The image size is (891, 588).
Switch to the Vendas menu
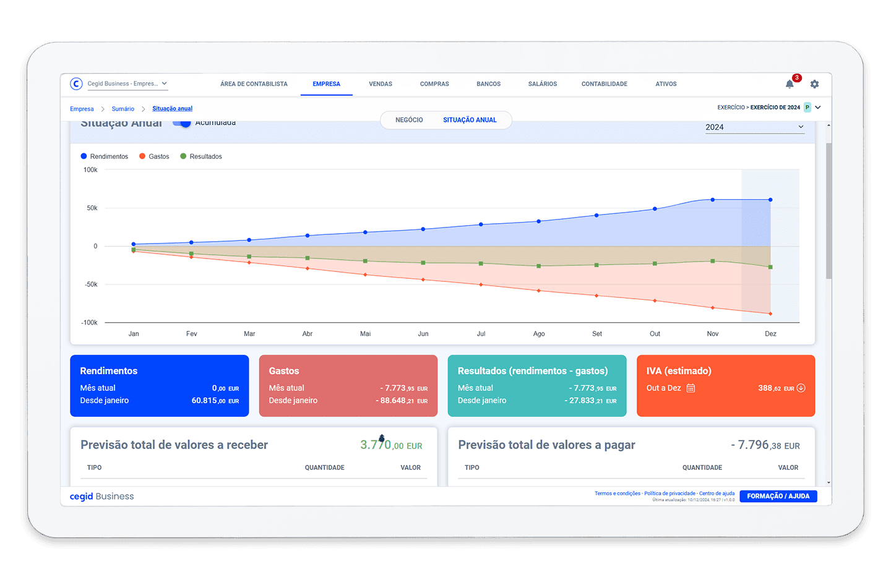(381, 84)
